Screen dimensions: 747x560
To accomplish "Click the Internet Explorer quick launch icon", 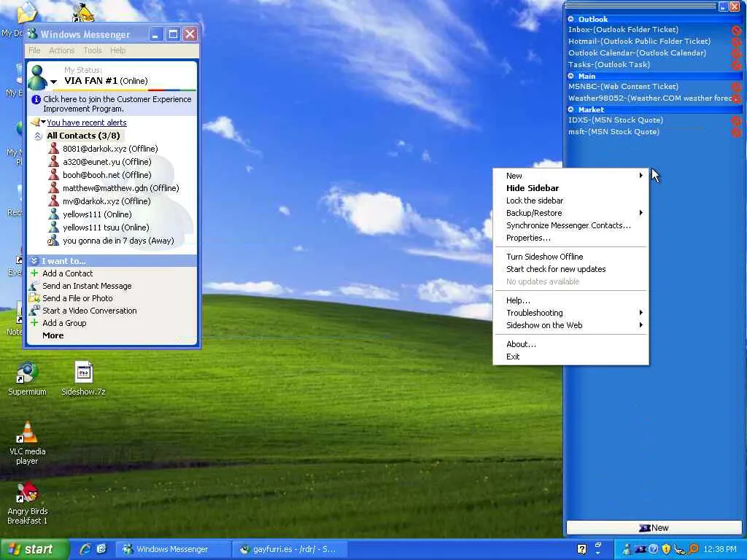I will point(86,549).
